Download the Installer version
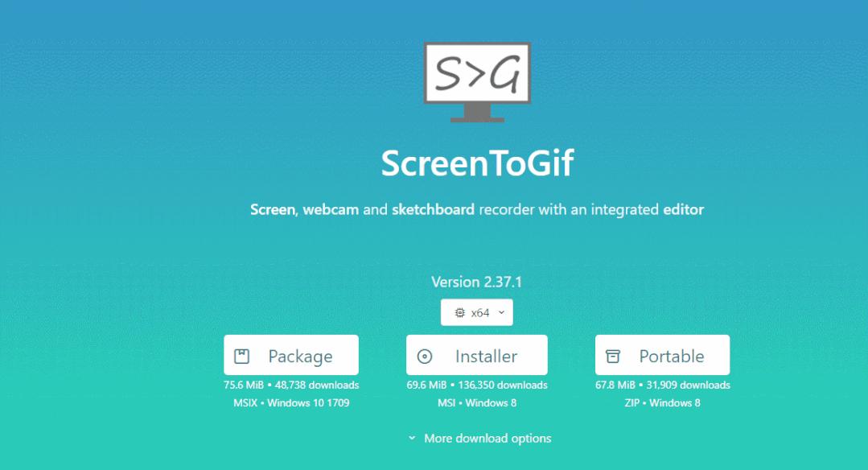 [x=476, y=355]
